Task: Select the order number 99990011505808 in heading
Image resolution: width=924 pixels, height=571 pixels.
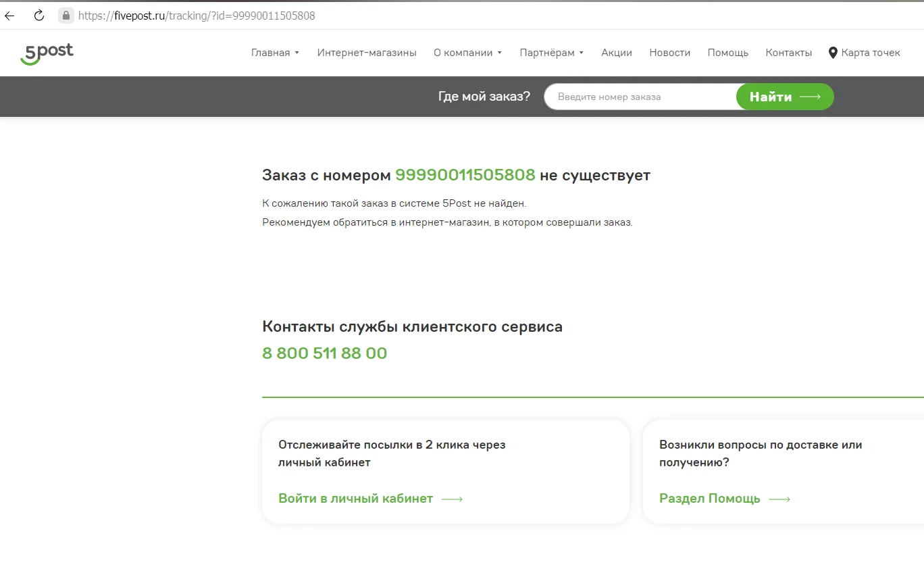Action: coord(465,175)
